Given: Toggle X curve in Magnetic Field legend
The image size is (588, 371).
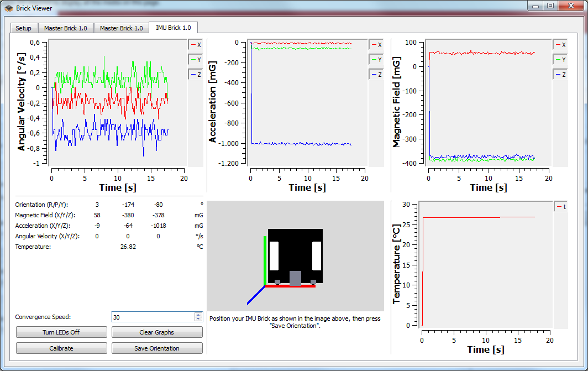Looking at the screenshot, I should (x=560, y=45).
